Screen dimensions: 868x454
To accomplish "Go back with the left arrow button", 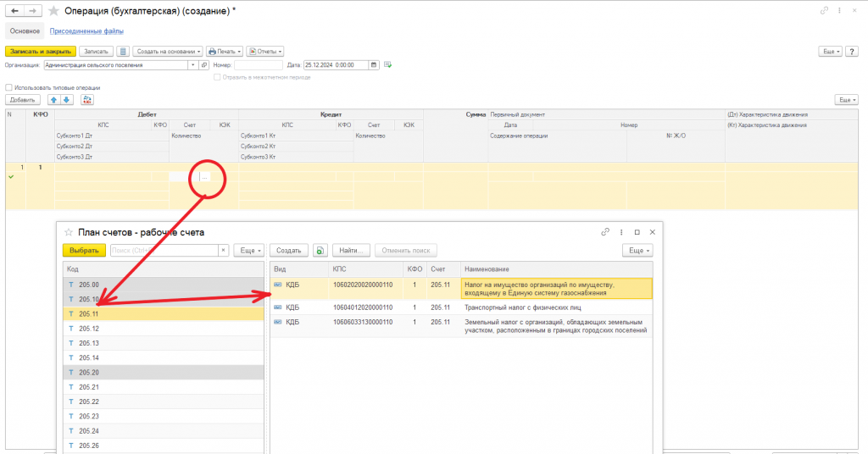I will tap(15, 10).
